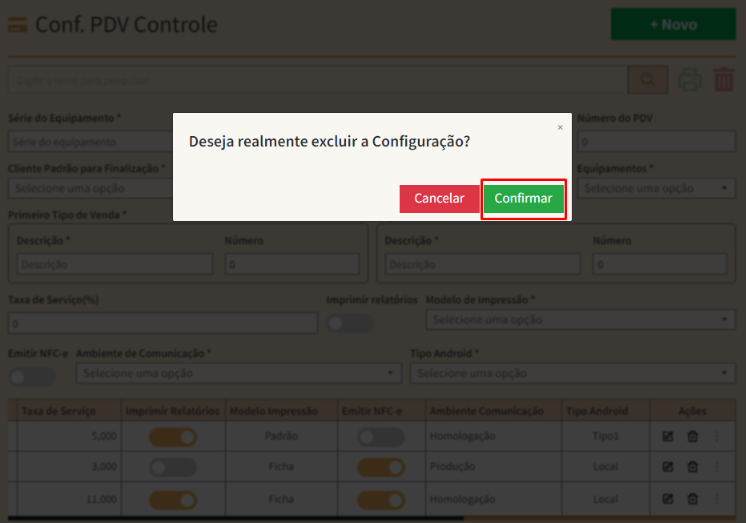Confirm deletion in the dialog

523,198
